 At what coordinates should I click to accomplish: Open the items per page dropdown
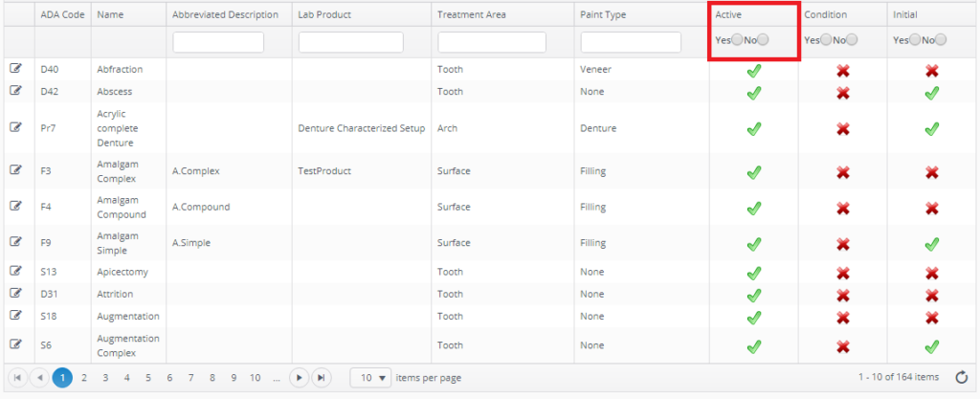(370, 377)
